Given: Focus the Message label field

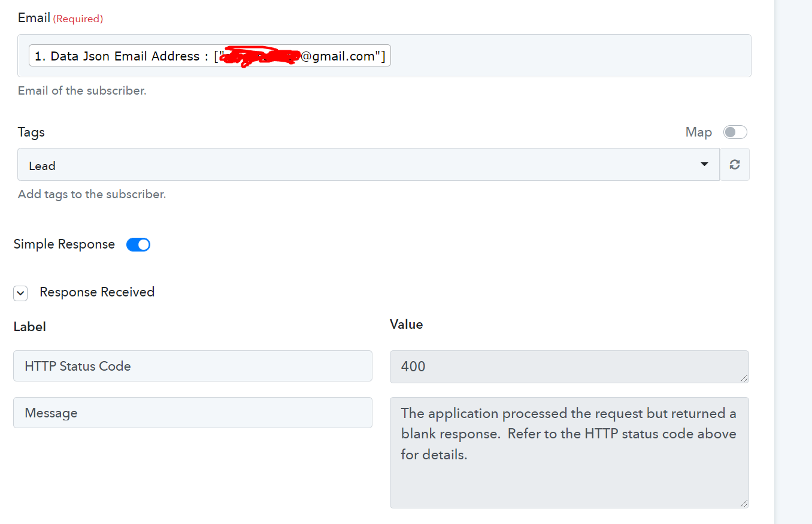Looking at the screenshot, I should [193, 413].
